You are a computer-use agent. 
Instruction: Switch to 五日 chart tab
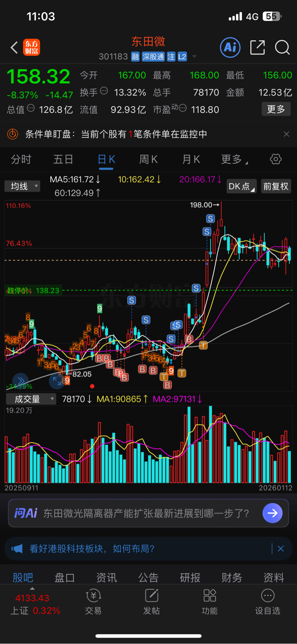(63, 160)
